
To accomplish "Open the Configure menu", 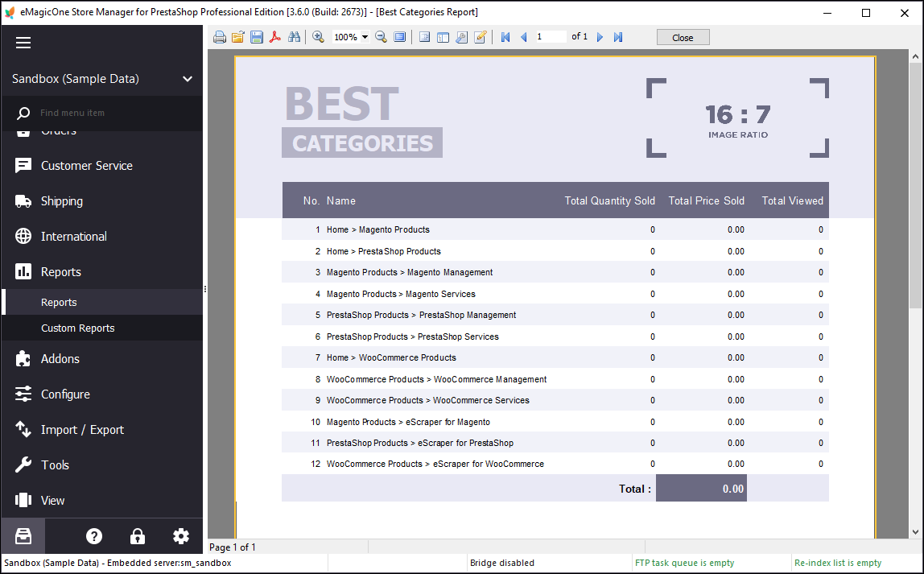I will click(102, 394).
